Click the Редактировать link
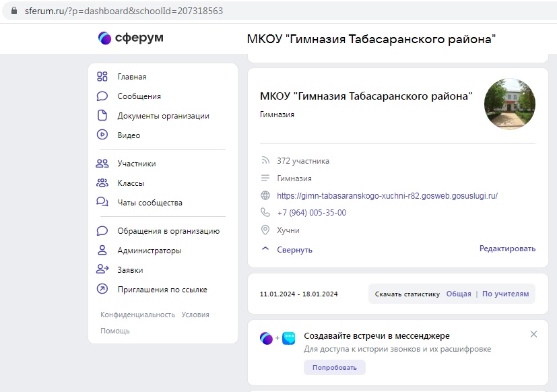Screen dimensions: 557x392 [507, 249]
